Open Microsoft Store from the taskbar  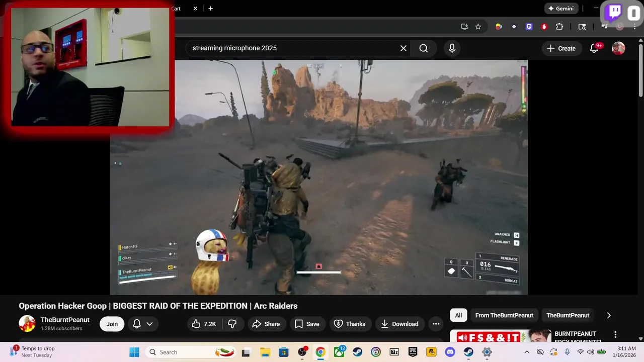(x=284, y=352)
